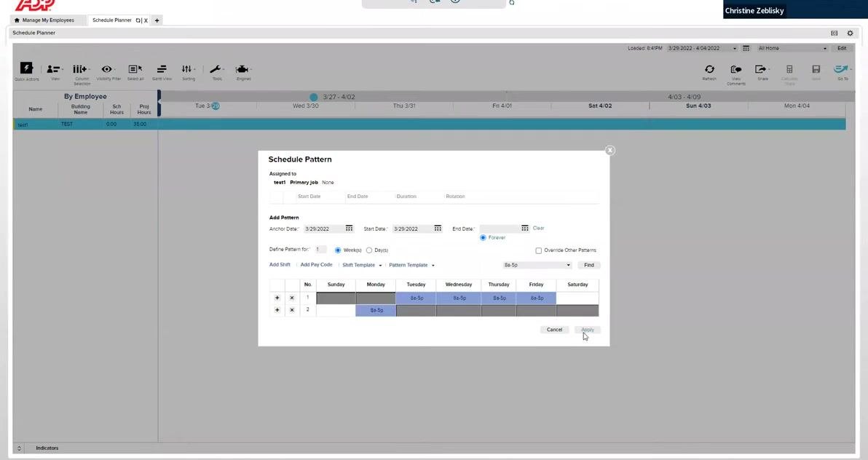Click the Find button
Viewport: 868px width, 460px height.
[x=589, y=265]
